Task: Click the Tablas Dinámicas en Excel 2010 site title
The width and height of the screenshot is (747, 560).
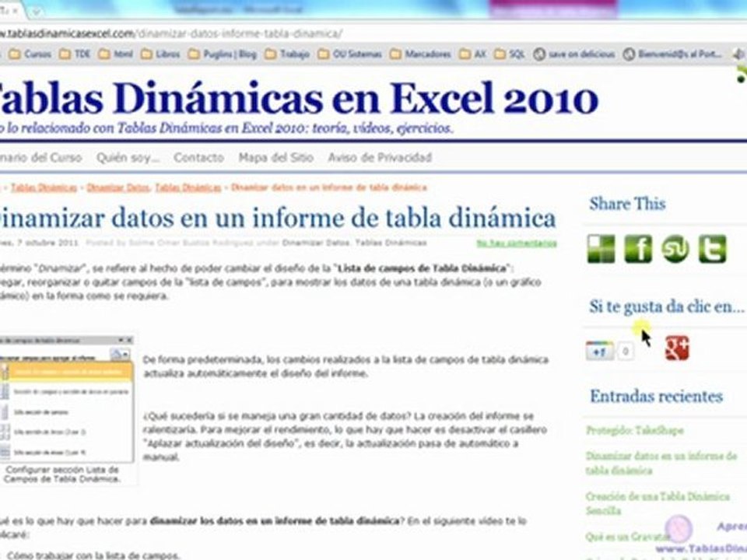Action: click(299, 99)
